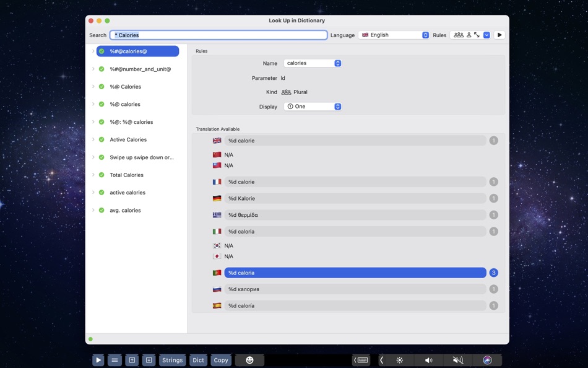The image size is (588, 368).
Task: Tap the Touch Bar brightness icon
Action: (400, 360)
